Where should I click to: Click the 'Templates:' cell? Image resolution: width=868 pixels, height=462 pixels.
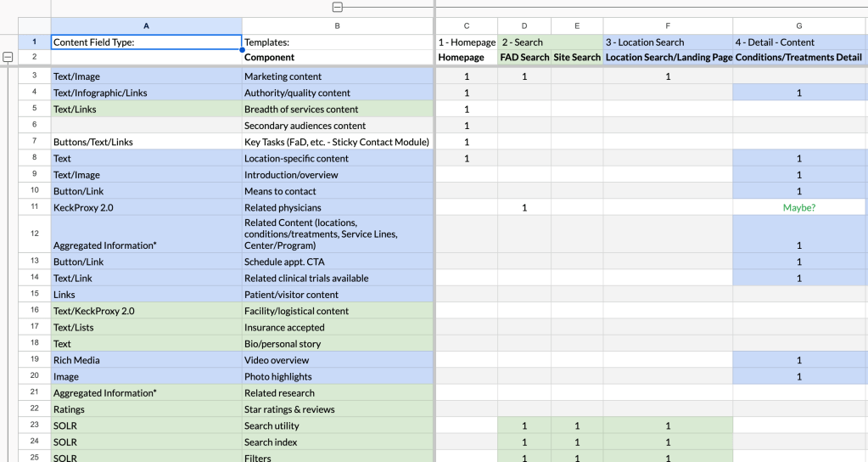(337, 42)
